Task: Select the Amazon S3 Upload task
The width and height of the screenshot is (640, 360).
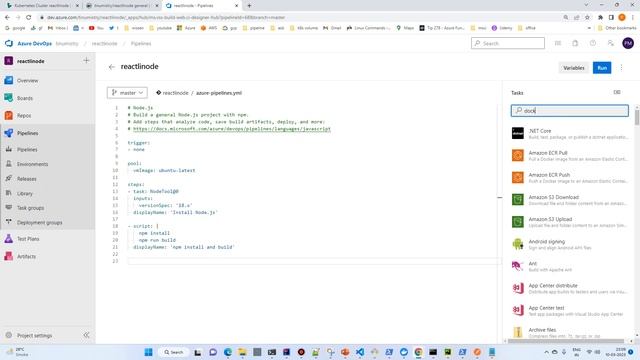Action: click(570, 222)
